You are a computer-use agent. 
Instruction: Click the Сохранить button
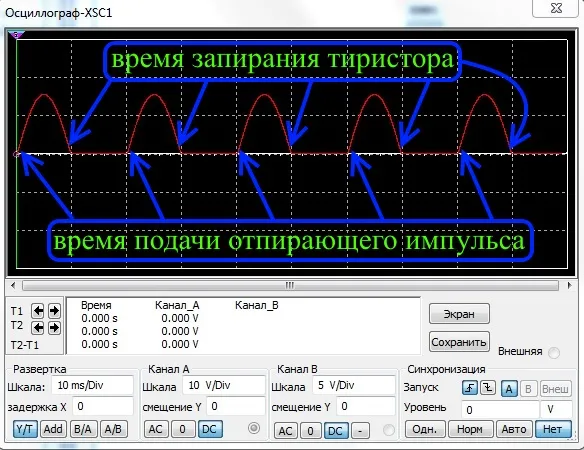pos(459,342)
